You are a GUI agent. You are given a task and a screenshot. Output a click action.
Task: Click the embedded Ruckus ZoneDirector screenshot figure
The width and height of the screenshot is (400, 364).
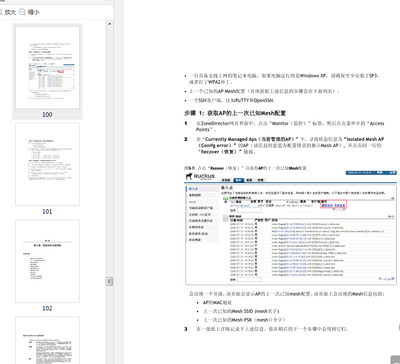(291, 228)
